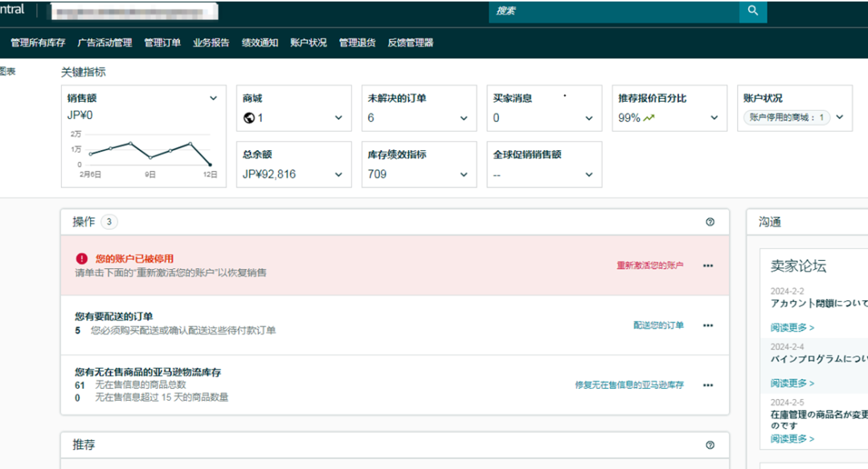Click the JP¥0 sales amount

point(80,115)
